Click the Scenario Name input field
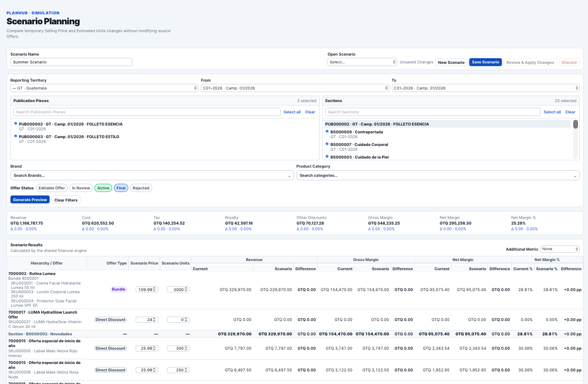 tap(71, 62)
